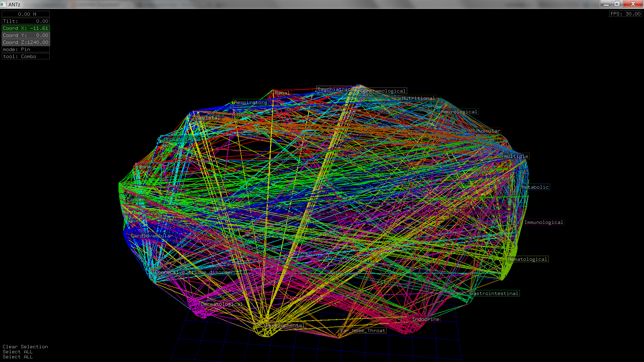
Task: Click the Coord Z 1240.00 field
Action: [x=25, y=42]
